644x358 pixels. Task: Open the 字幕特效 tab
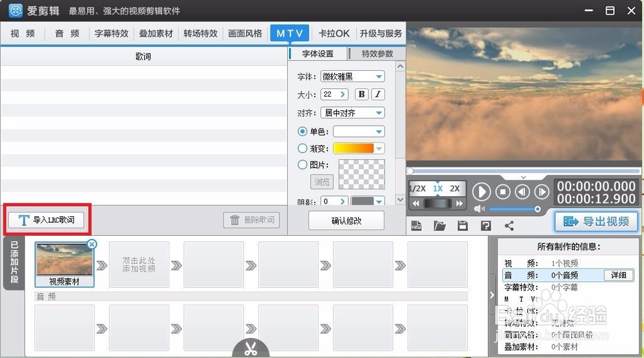tap(111, 33)
